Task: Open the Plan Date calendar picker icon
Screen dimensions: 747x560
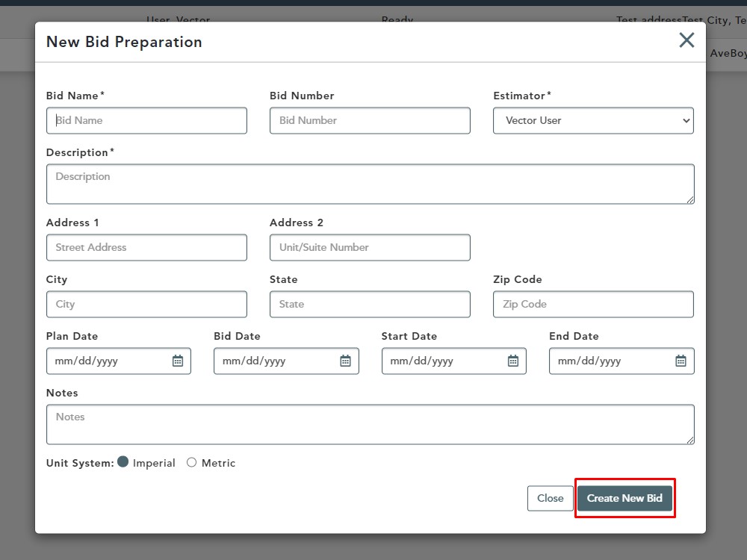Action: click(x=178, y=361)
